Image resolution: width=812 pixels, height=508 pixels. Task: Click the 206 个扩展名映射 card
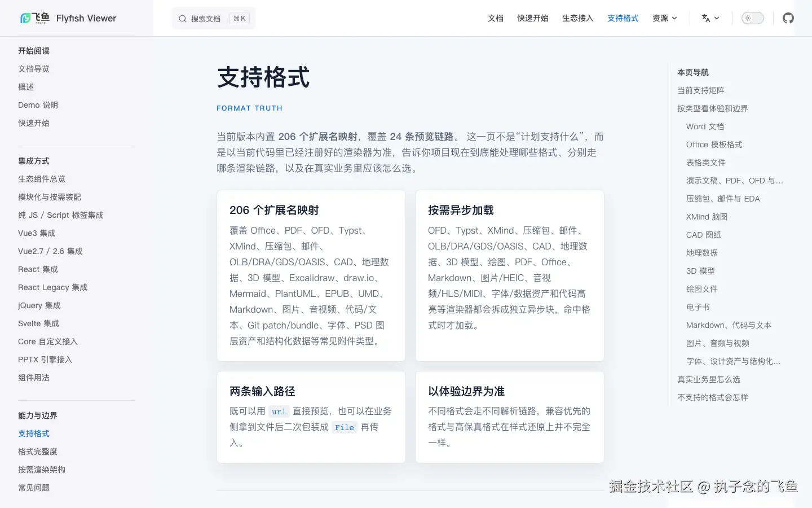click(x=311, y=275)
